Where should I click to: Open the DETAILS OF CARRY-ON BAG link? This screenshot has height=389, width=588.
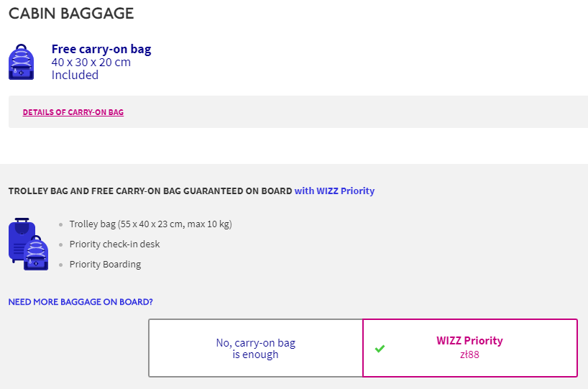pyautogui.click(x=73, y=112)
